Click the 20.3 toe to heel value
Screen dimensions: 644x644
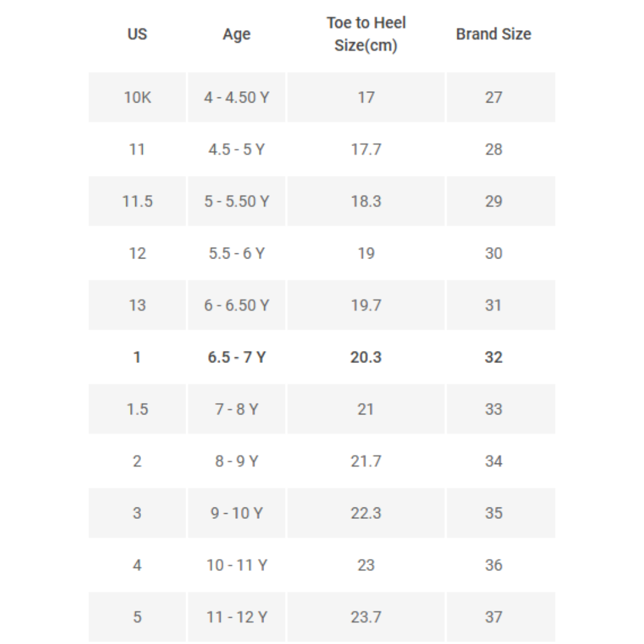pos(366,357)
